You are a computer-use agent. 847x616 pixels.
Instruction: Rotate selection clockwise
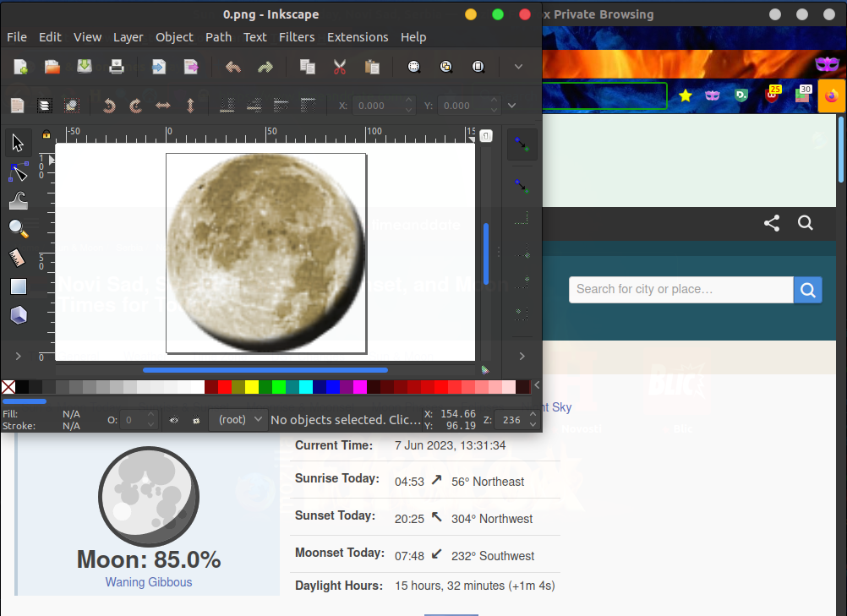coord(135,106)
